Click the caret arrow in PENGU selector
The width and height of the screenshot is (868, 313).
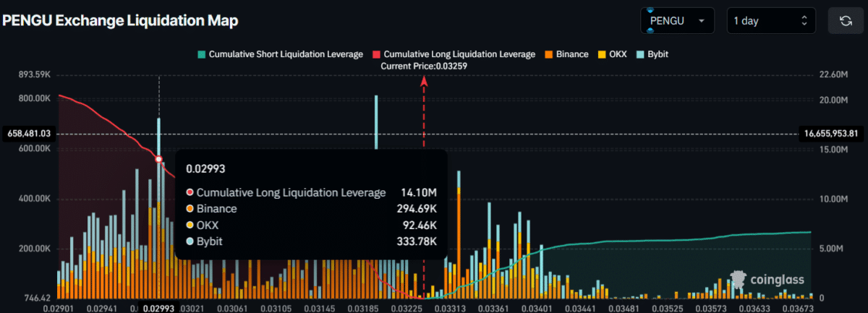[701, 21]
